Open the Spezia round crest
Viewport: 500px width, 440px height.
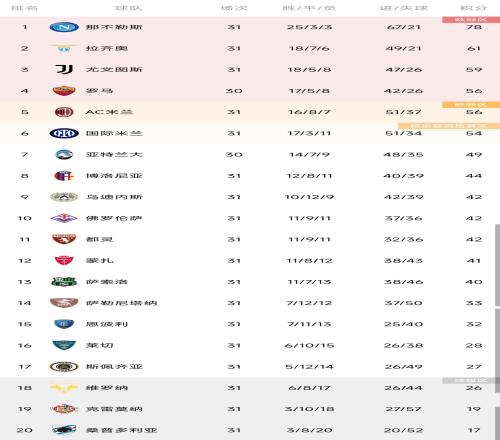(64, 367)
